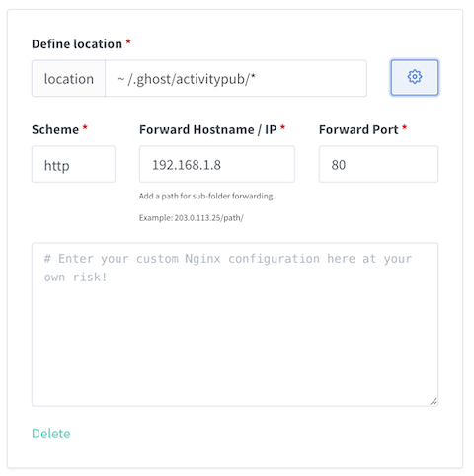Click the red asterisk beside Scheme
Screen dimensions: 474x476
pyautogui.click(x=85, y=127)
